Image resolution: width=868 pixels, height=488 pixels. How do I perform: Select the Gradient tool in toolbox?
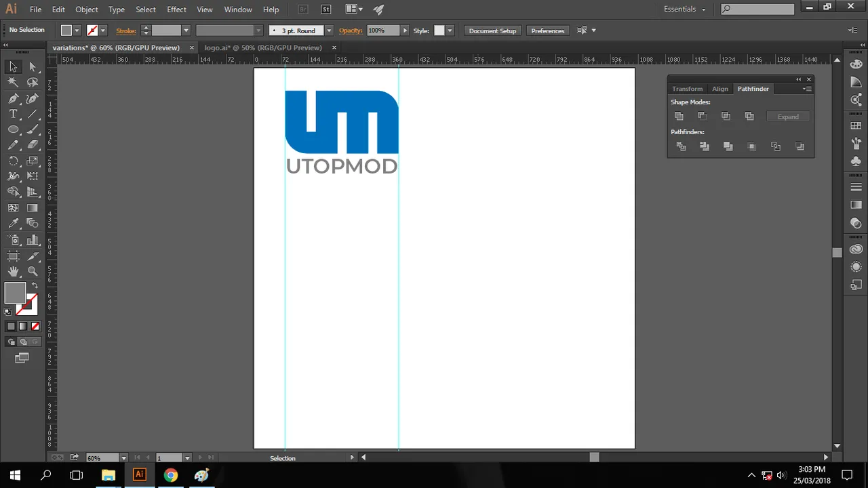[x=33, y=208]
